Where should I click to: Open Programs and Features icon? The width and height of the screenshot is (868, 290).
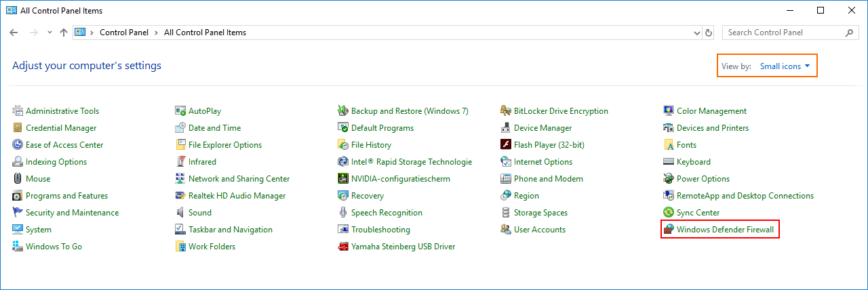pyautogui.click(x=18, y=196)
